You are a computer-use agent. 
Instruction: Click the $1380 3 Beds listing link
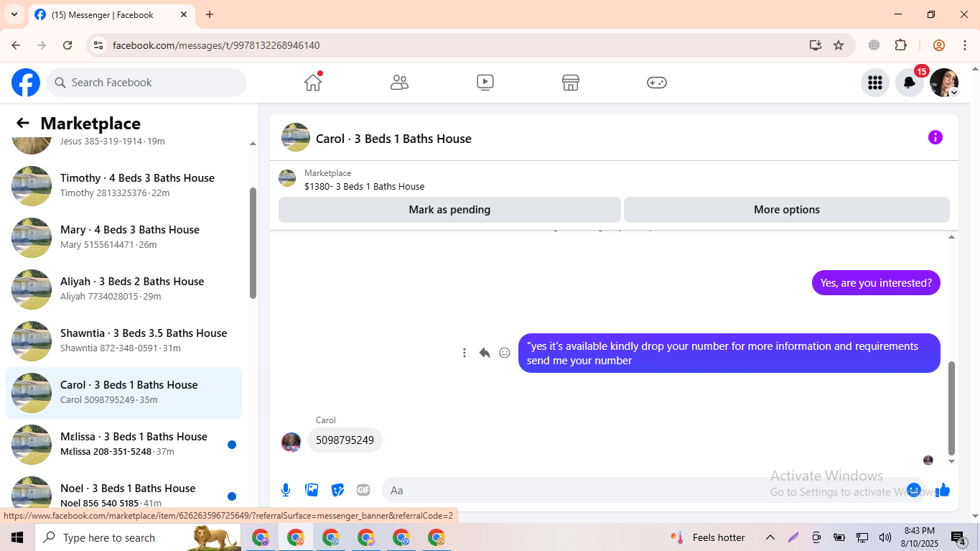(x=364, y=186)
